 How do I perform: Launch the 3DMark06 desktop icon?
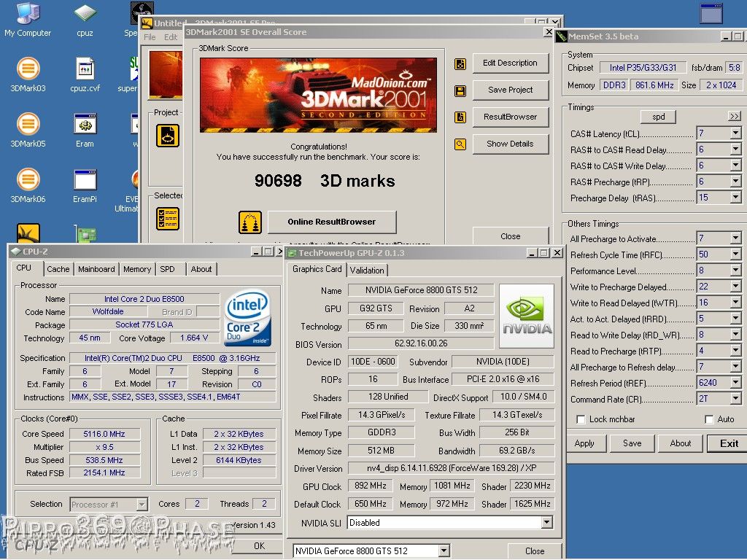coord(28,186)
